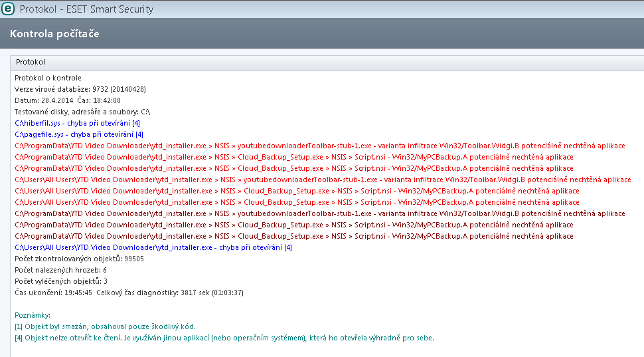644x357 pixels.
Task: Click 'Počet nalezených hrozeb: 6' line
Action: click(61, 270)
